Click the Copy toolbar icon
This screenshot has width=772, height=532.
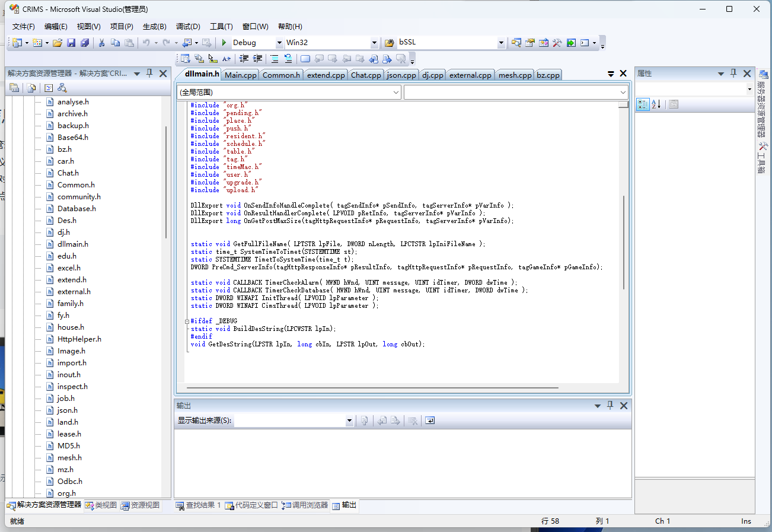pyautogui.click(x=116, y=43)
